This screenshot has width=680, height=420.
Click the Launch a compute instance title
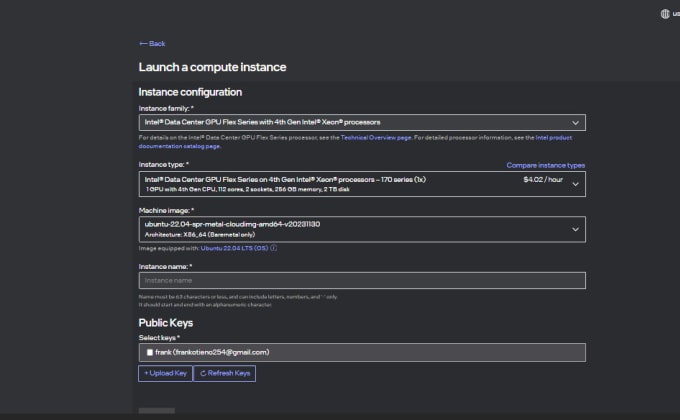point(212,67)
